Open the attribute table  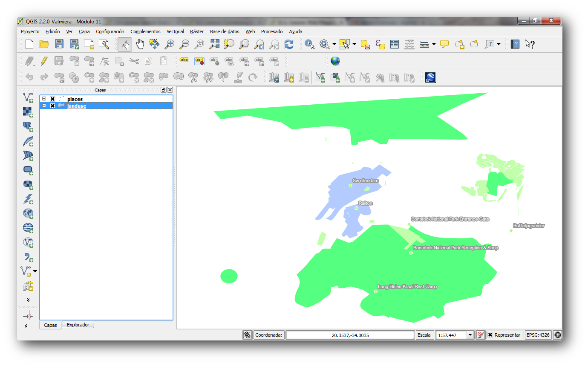395,44
